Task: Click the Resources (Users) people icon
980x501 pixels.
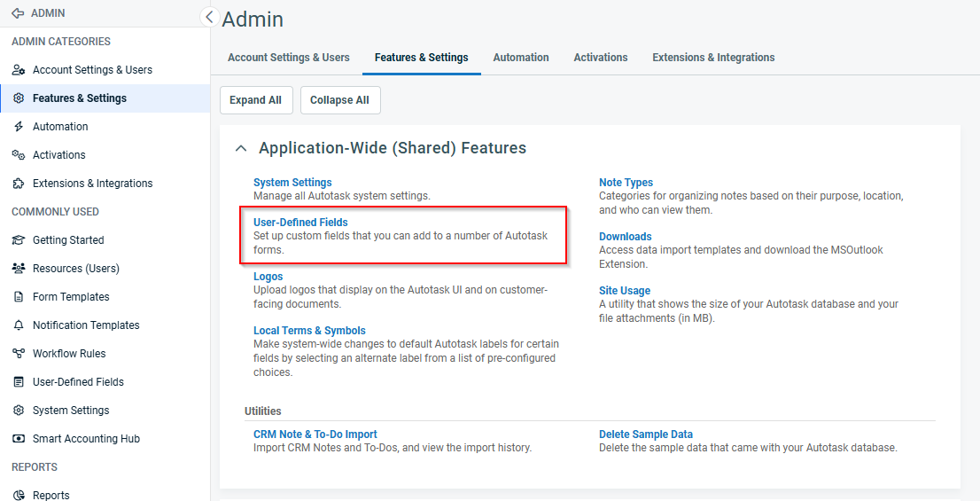Action: (18, 269)
